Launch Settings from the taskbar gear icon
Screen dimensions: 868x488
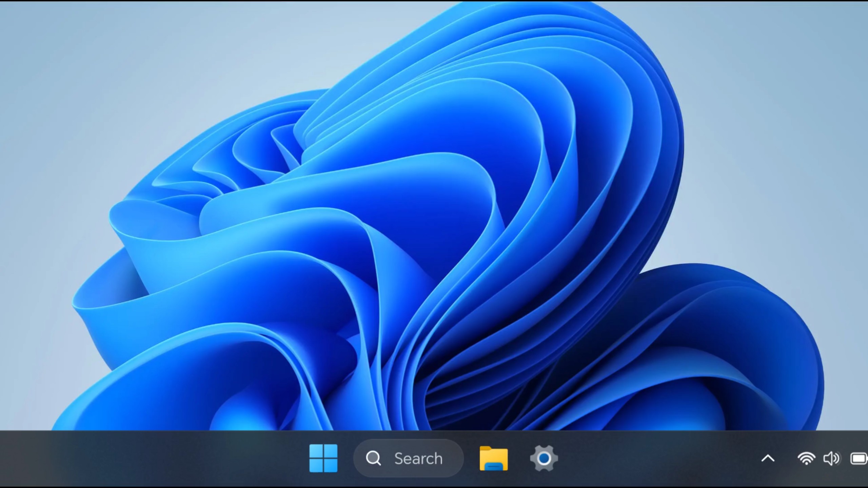tap(544, 459)
